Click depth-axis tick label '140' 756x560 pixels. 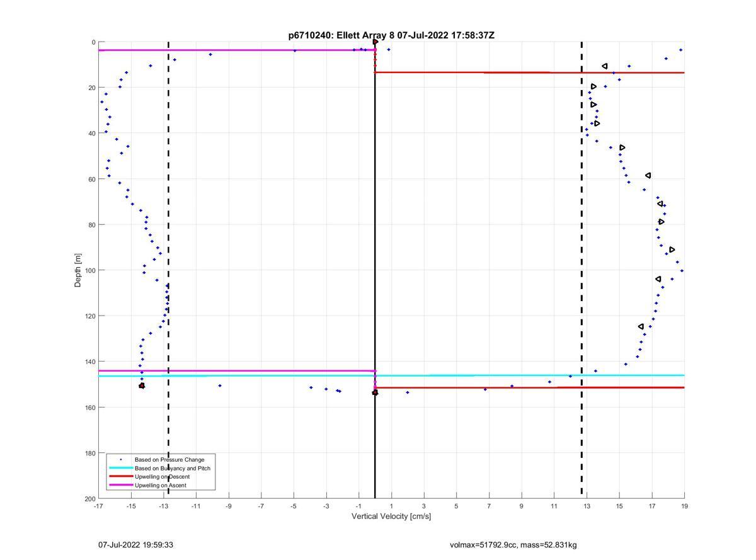coord(90,362)
